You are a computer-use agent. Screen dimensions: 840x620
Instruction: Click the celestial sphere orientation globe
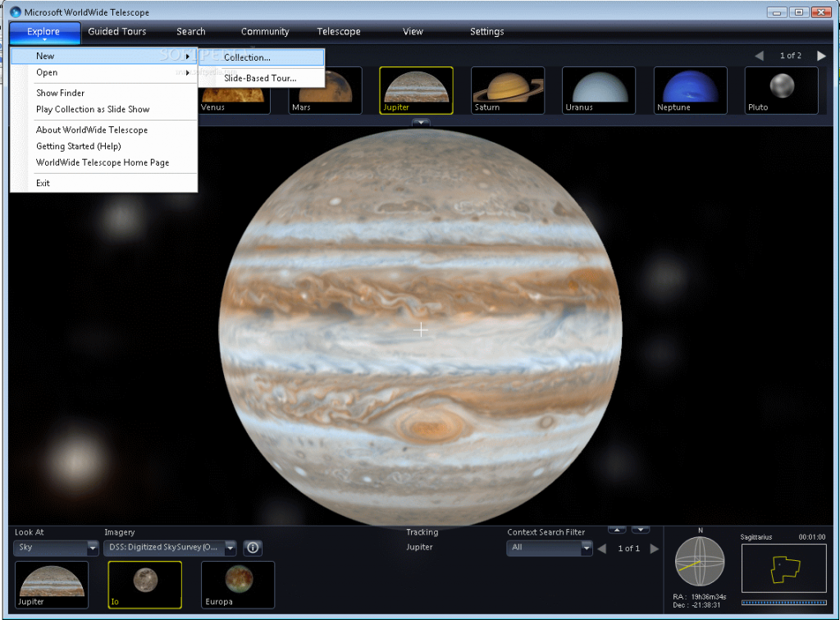point(700,562)
